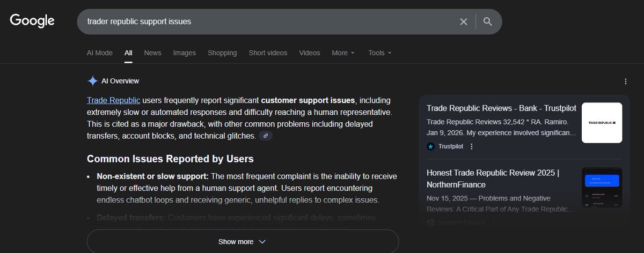Click the AI Overview label
Viewport: 644px width, 253px height.
click(120, 81)
